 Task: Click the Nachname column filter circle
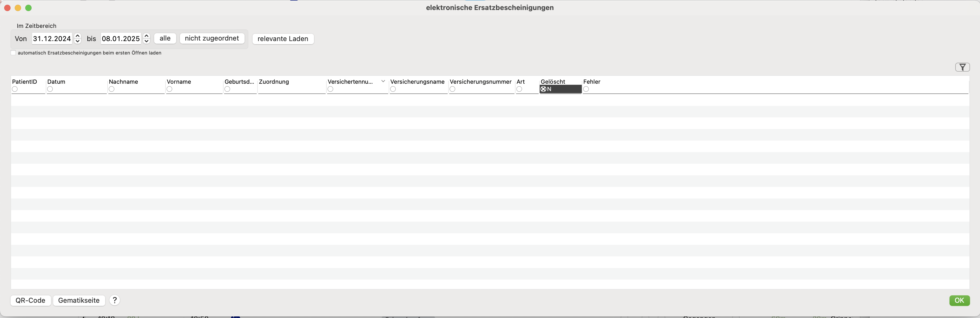point(112,89)
